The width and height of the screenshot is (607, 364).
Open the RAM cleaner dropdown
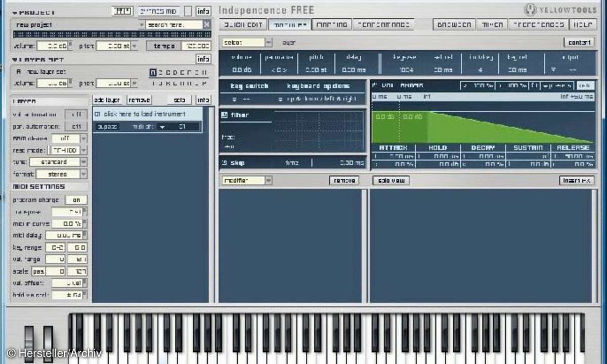[x=83, y=138]
